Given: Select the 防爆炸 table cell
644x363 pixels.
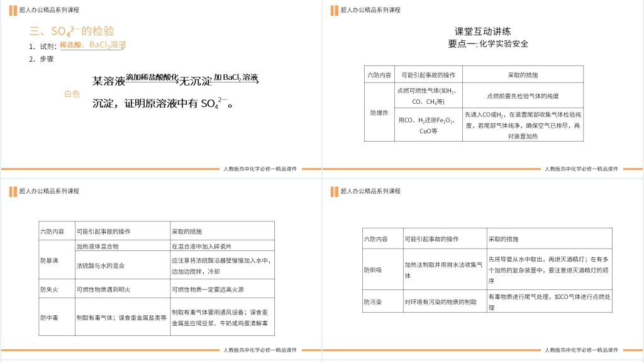Looking at the screenshot, I should [x=379, y=113].
